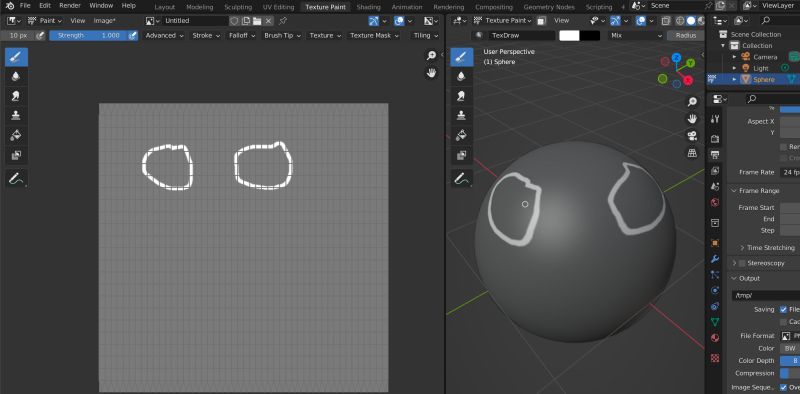Select the Clone tool in image editor
Image resolution: width=800 pixels, height=394 pixels.
coord(16,116)
